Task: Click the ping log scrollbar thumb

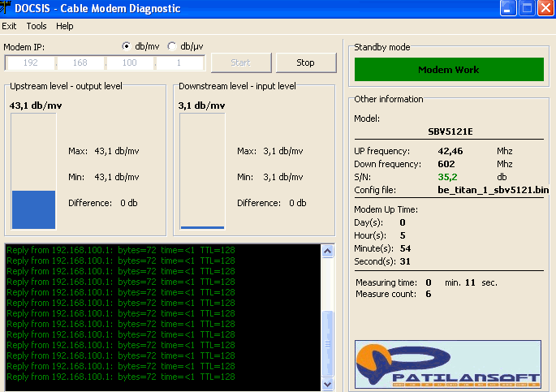Action: tap(328, 343)
